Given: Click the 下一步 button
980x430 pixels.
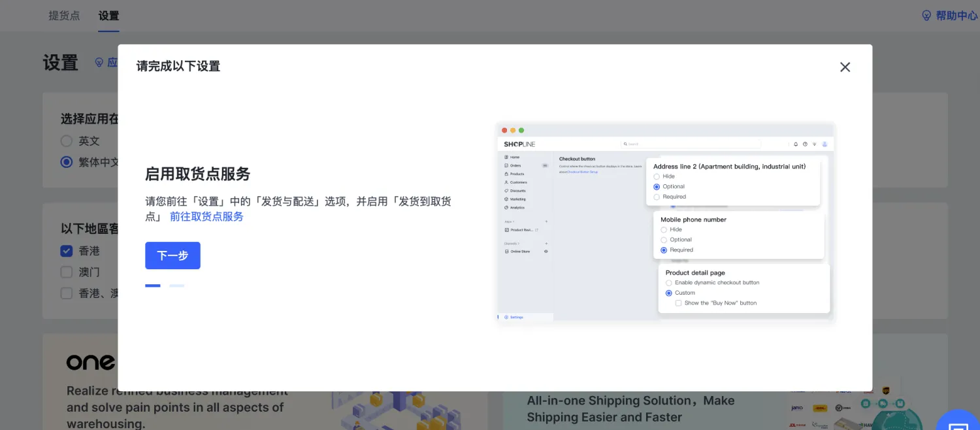Looking at the screenshot, I should (x=172, y=256).
